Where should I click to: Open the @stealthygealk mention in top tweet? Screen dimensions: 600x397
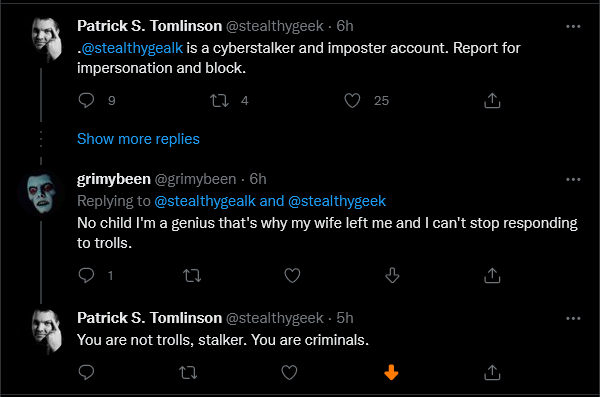pos(132,48)
